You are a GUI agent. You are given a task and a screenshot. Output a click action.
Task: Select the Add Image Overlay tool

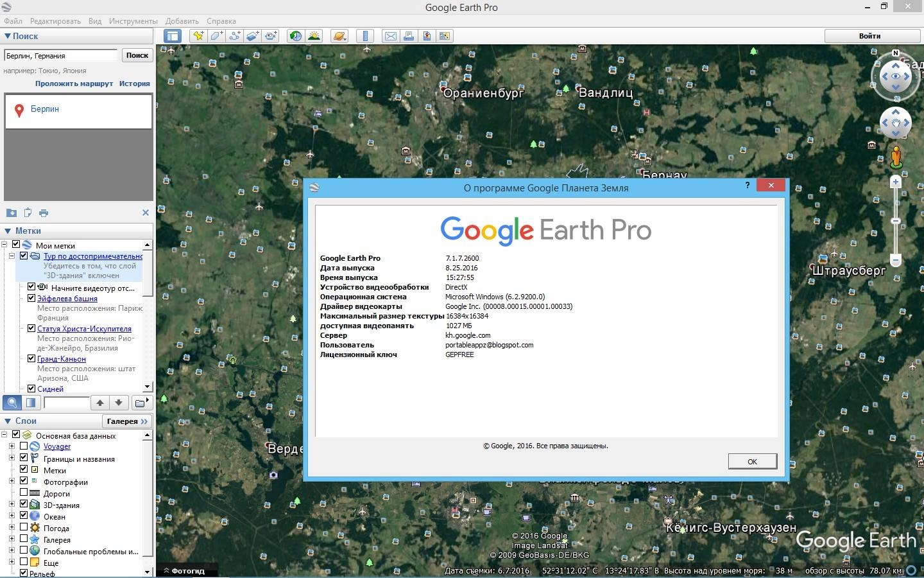coord(253,36)
